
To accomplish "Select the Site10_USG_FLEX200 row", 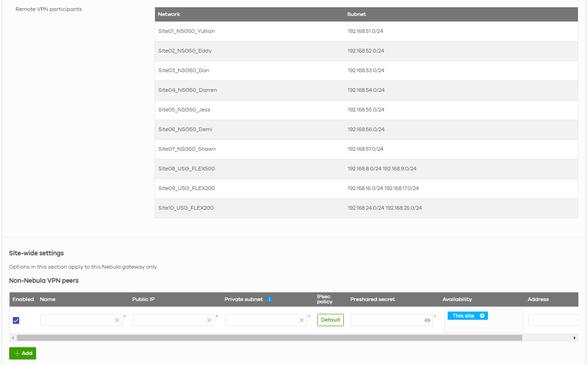I will coord(366,208).
